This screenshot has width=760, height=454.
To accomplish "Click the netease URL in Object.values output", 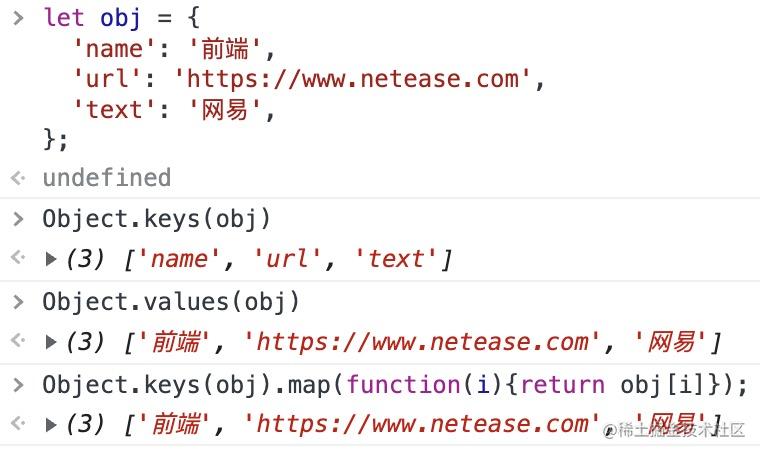I will click(x=421, y=342).
